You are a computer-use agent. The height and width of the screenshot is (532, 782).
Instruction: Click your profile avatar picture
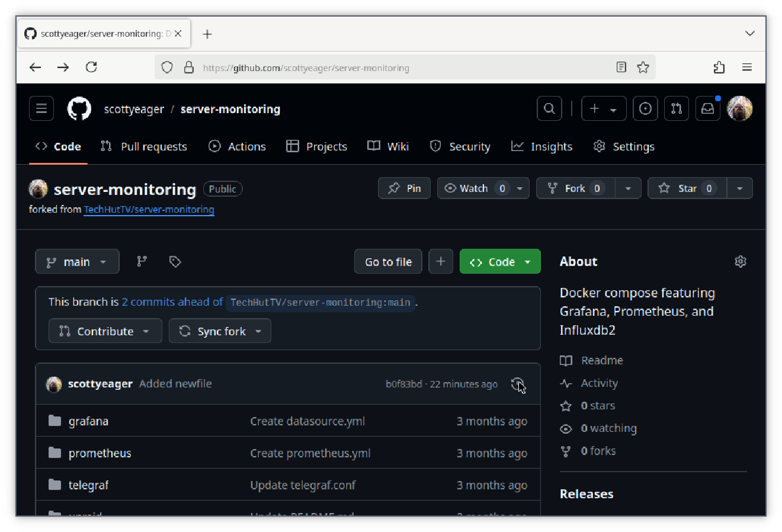point(740,108)
